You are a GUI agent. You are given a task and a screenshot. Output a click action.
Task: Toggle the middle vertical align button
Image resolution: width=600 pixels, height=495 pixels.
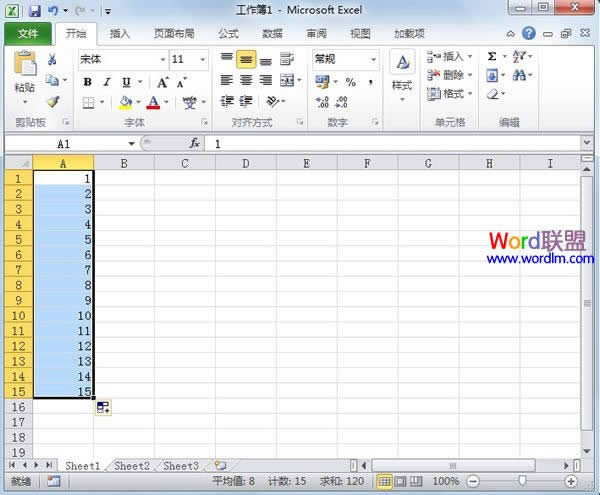click(246, 59)
